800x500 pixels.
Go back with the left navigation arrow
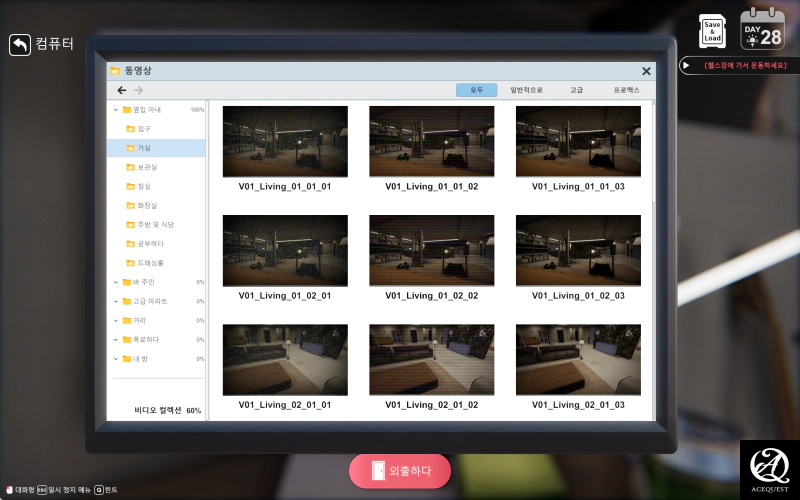(x=122, y=90)
